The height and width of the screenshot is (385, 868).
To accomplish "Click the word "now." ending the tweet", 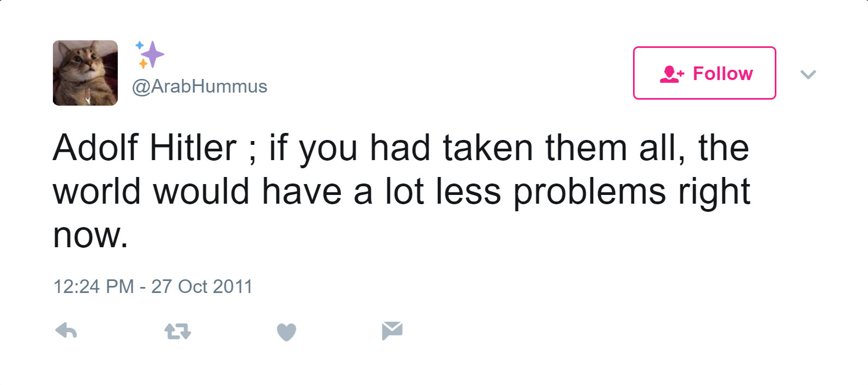I will point(91,236).
